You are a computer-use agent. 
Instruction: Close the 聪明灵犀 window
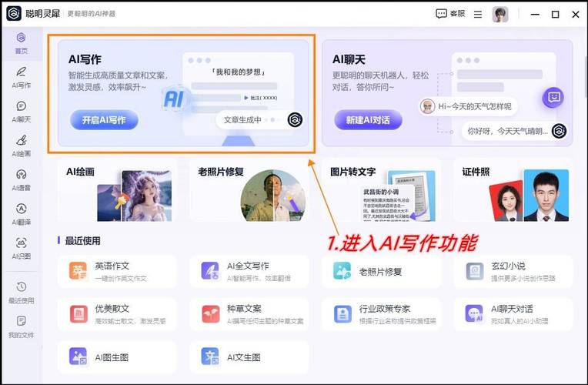[576, 15]
